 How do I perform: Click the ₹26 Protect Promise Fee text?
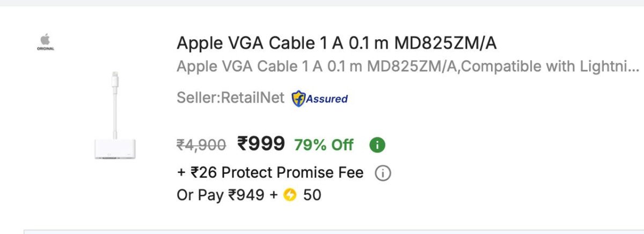[x=270, y=173]
